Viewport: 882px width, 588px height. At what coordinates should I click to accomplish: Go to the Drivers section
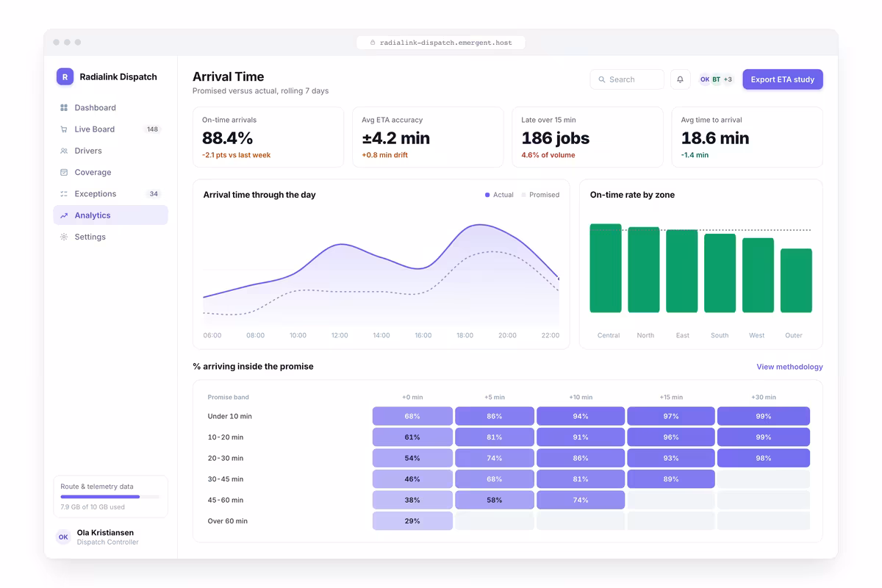(110, 151)
